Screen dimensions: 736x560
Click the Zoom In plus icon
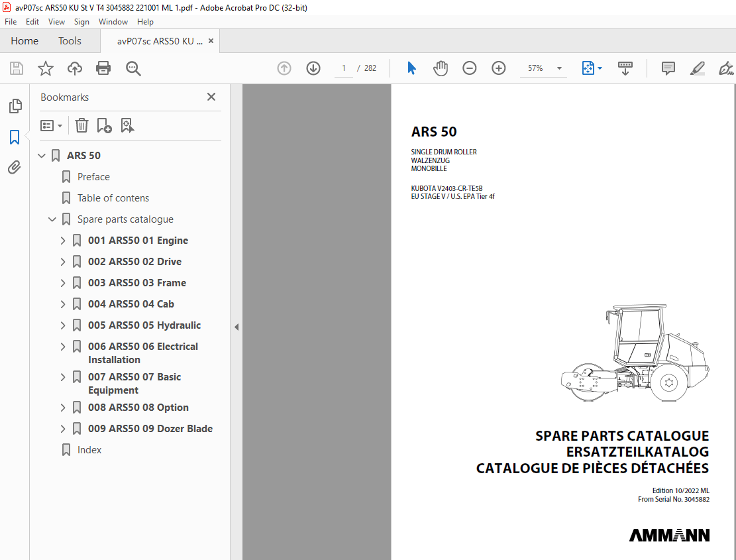click(498, 68)
